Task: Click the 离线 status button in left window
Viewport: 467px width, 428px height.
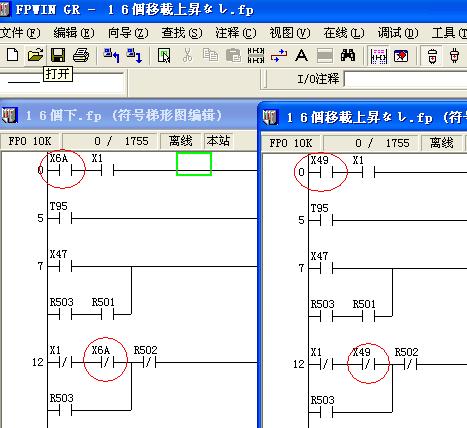Action: 181,141
